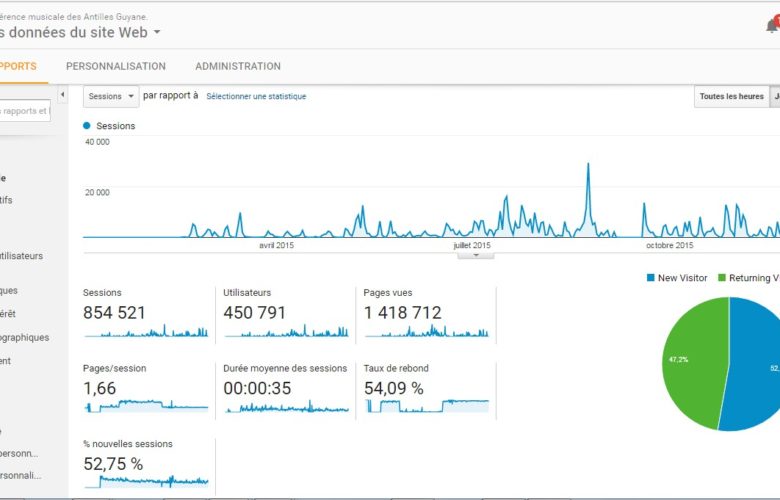Image resolution: width=780 pixels, height=500 pixels.
Task: Click the 'avril 2015' axis label
Action: pyautogui.click(x=276, y=245)
